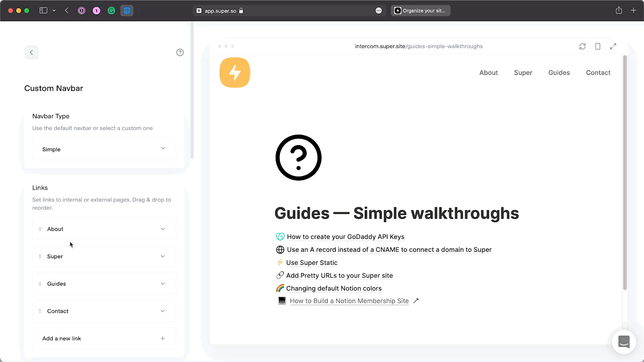Screen dimensions: 644x362
Task: Click Add a new link button
Action: coord(104,338)
